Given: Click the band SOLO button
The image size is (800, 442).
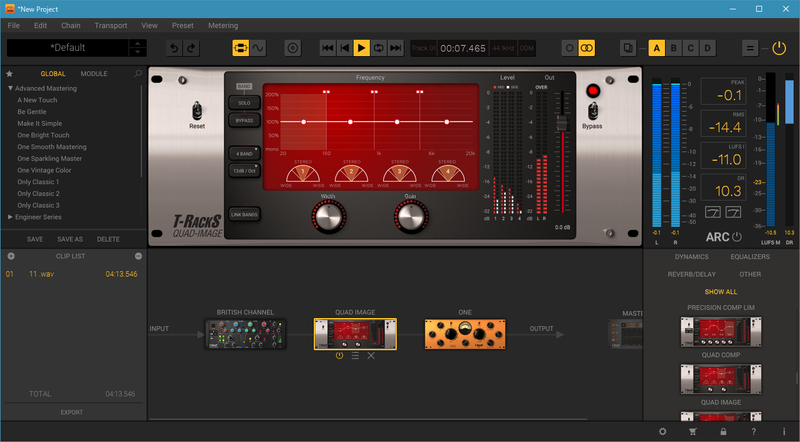Looking at the screenshot, I should 244,103.
